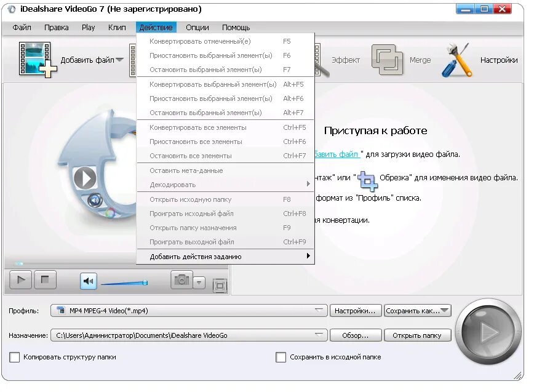Enable Копировать структуру папки checkbox
This screenshot has height=392, width=534.
click(x=14, y=357)
